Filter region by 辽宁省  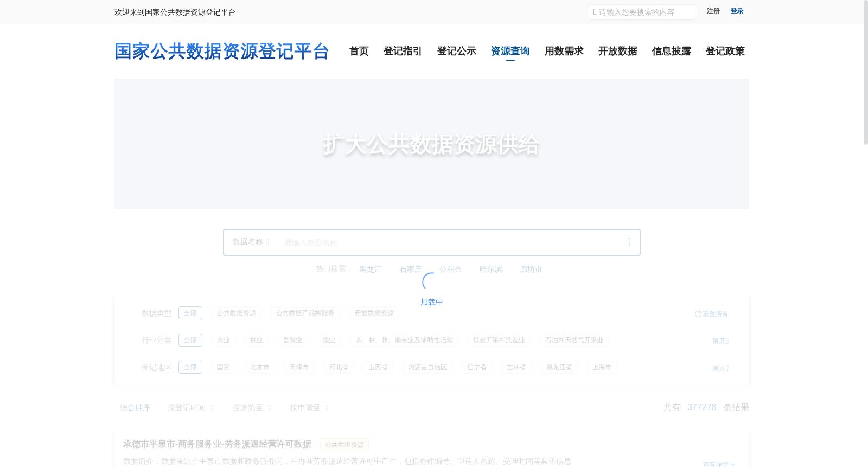(x=477, y=367)
